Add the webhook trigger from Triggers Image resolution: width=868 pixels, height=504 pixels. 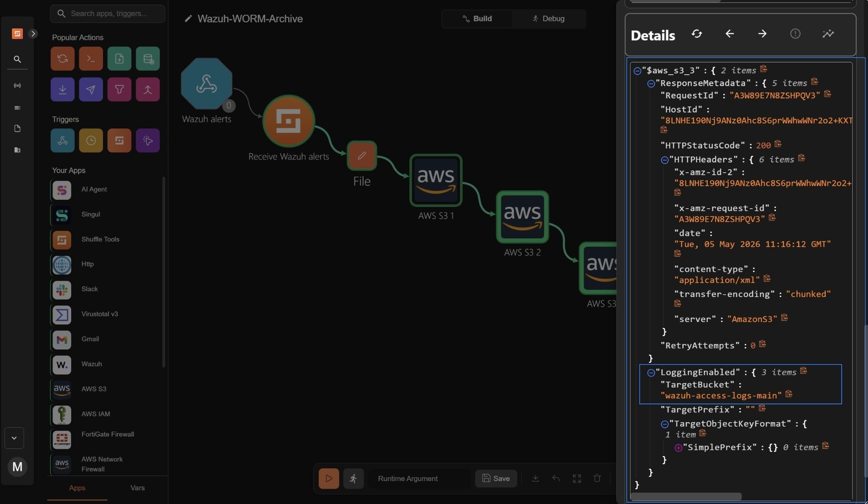[62, 140]
